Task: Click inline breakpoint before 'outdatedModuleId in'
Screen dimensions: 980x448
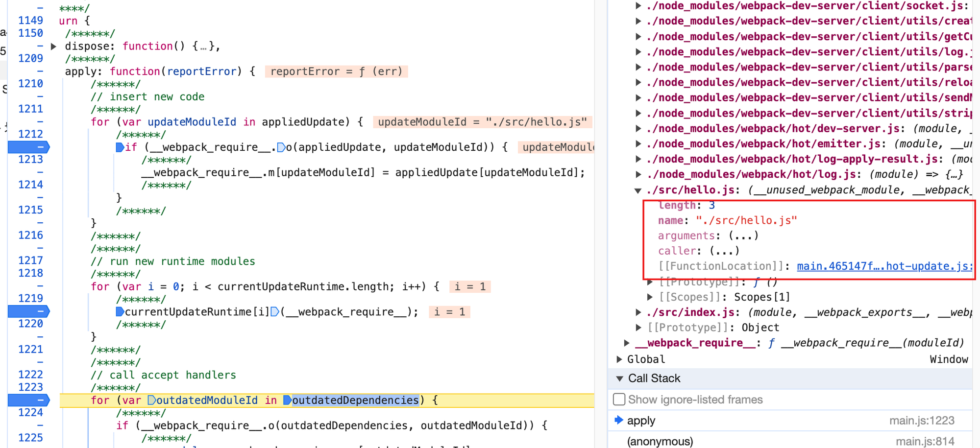Action: point(151,401)
